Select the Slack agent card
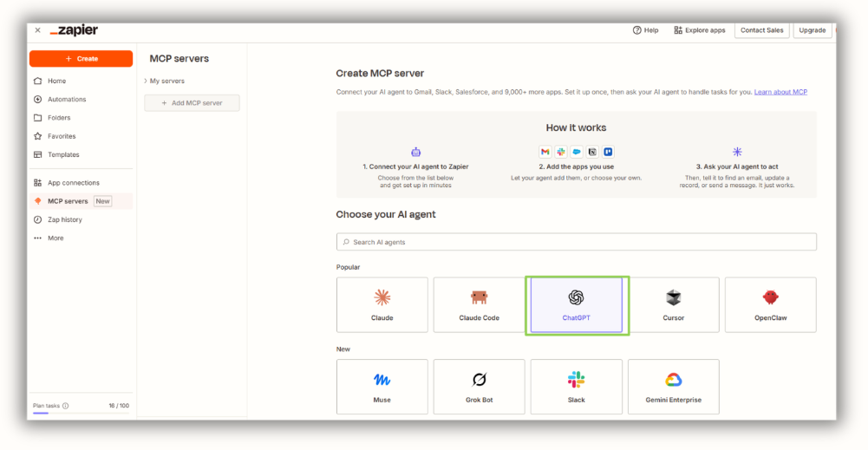868x450 pixels. (577, 387)
